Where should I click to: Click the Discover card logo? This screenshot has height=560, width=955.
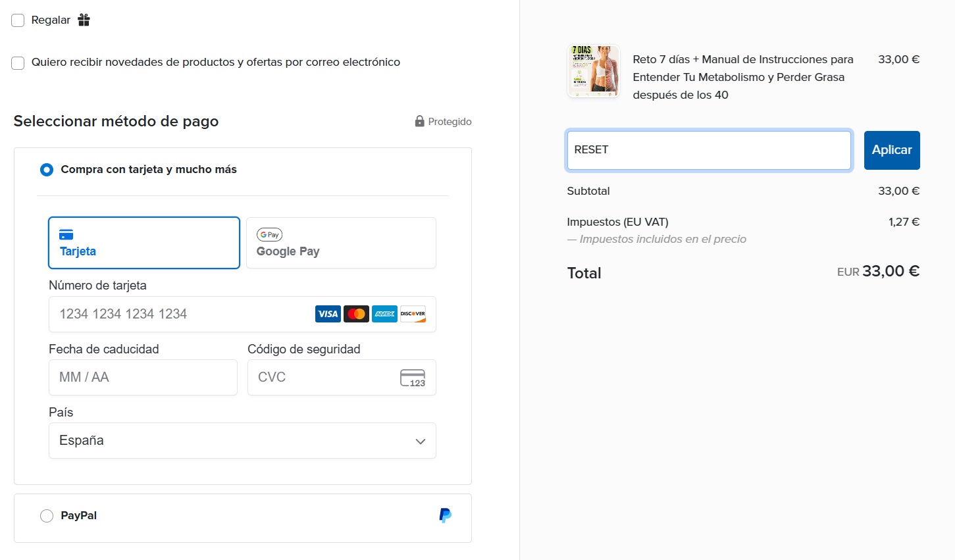click(413, 314)
